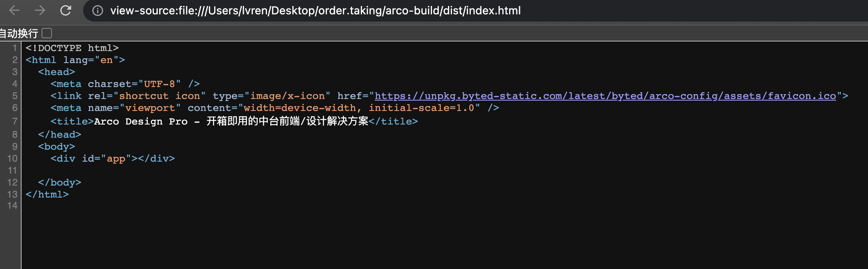This screenshot has width=868, height=269.
Task: Click the opening body tag
Action: click(57, 146)
